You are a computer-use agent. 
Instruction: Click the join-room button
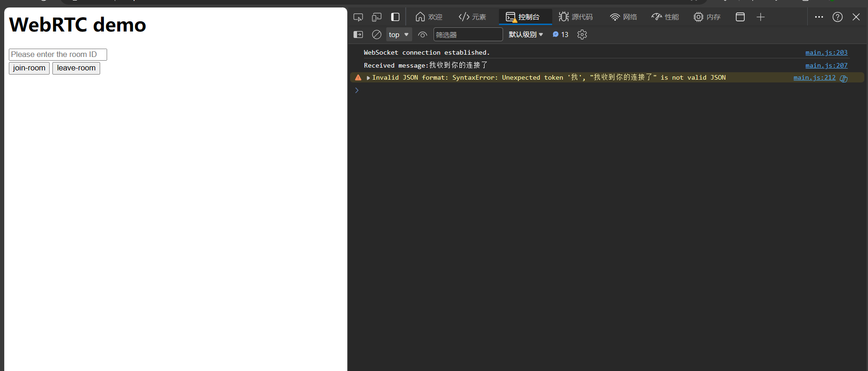(29, 68)
